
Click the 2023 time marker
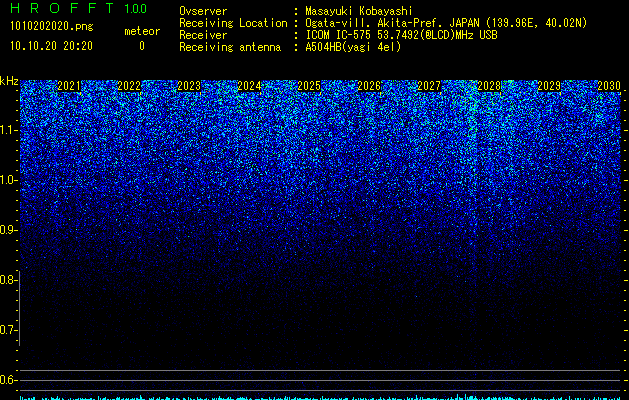(189, 86)
